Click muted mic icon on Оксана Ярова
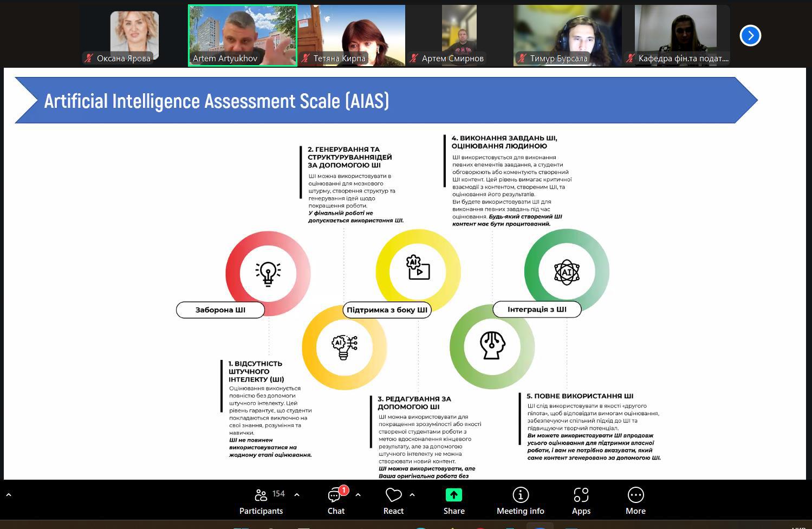812x529 pixels. coord(89,58)
